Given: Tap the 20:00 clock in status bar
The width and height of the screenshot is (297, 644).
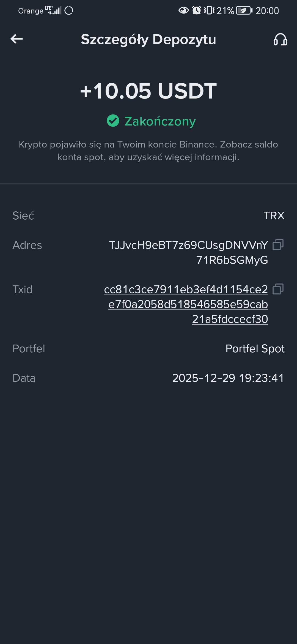Looking at the screenshot, I should point(267,11).
